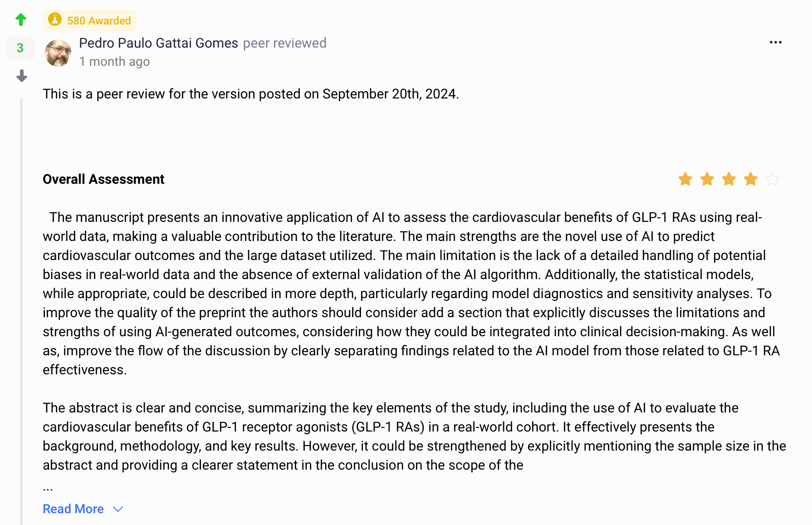The height and width of the screenshot is (525, 812).
Task: Open Pedro Paulo Gattai Gomes's avatar
Action: click(x=58, y=53)
